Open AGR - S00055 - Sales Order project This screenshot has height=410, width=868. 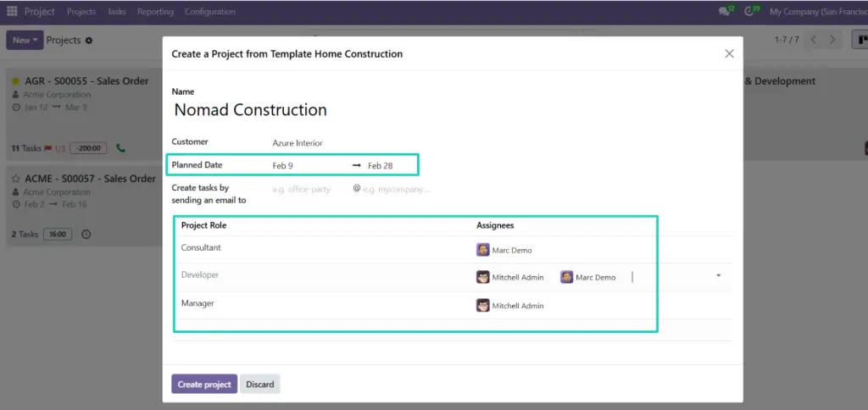click(86, 80)
